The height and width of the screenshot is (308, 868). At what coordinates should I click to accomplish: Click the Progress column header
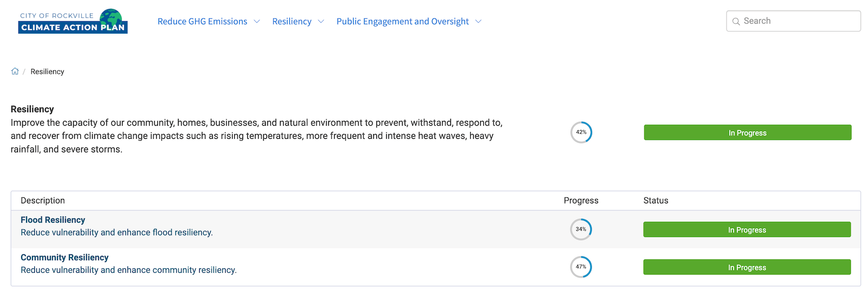click(581, 201)
